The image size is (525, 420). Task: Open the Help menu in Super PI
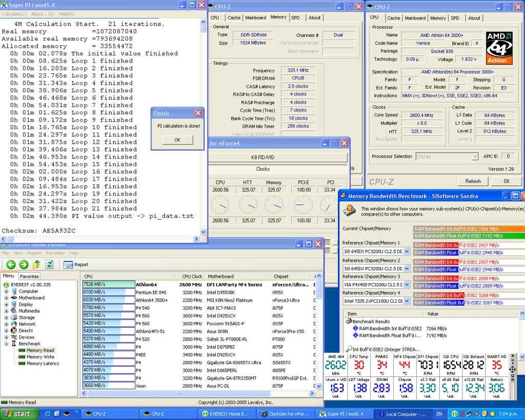tap(66, 14)
